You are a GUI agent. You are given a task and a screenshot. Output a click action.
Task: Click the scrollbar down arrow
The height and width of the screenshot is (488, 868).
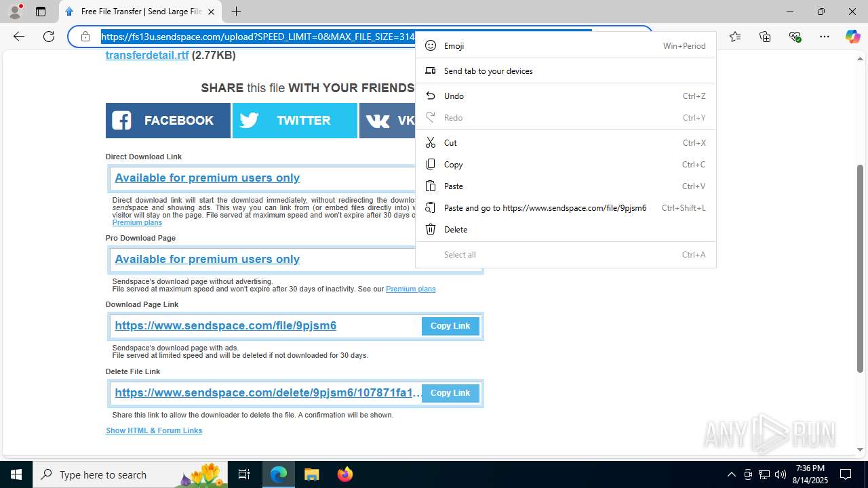point(860,449)
